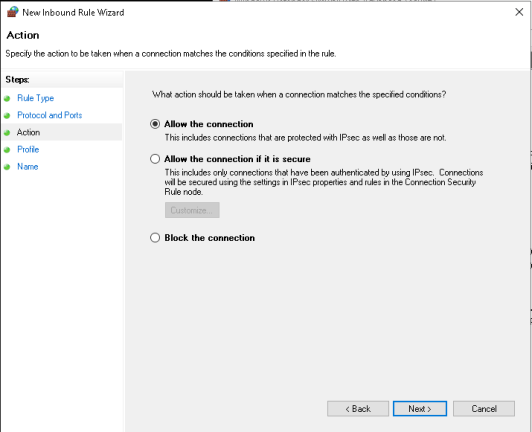Open the Rule Type step

click(36, 98)
